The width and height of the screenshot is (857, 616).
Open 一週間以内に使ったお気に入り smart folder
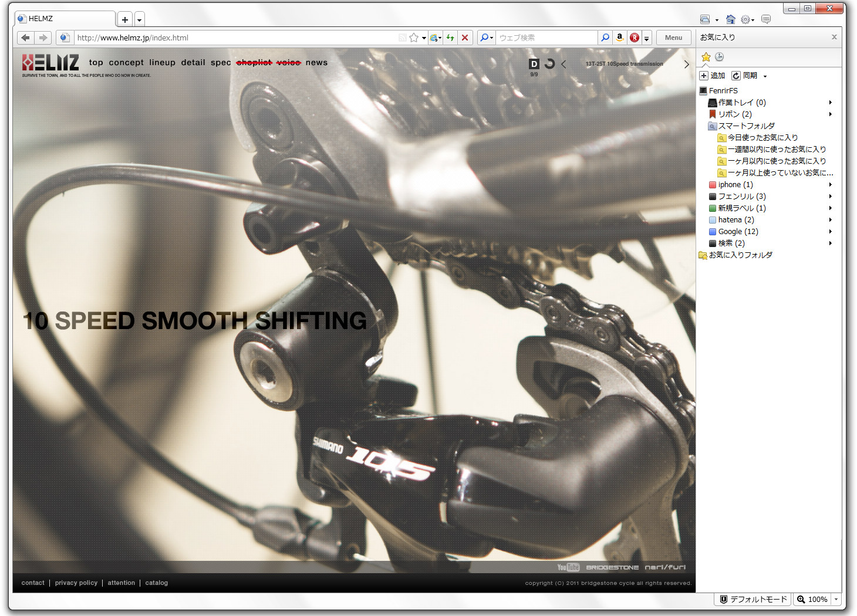click(x=771, y=149)
